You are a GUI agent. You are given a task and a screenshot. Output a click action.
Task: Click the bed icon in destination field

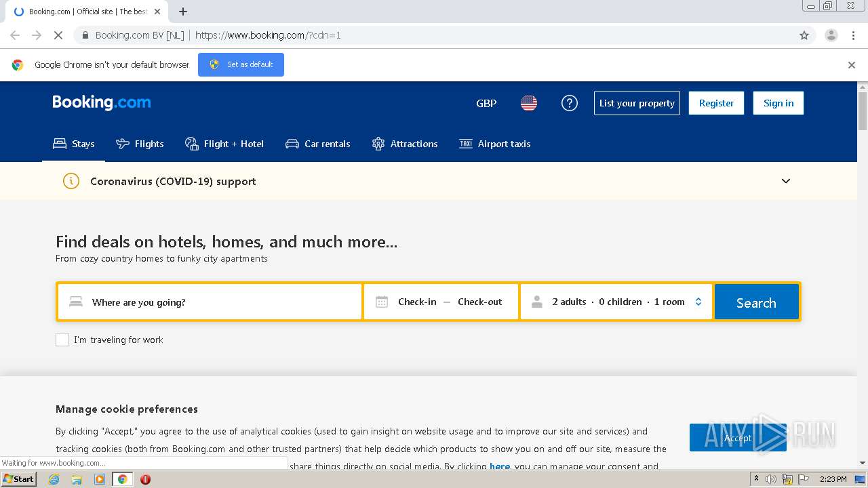[75, 302]
